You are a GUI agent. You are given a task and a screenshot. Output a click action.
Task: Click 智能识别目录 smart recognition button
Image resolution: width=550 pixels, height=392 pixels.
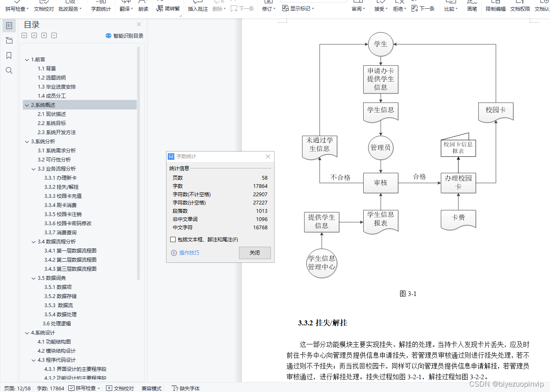[x=125, y=36]
